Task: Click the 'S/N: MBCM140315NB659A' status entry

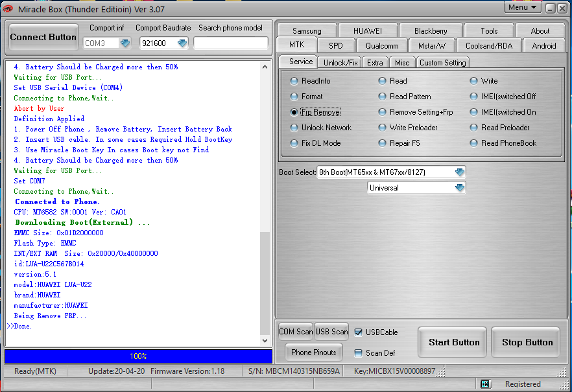Action: [x=294, y=371]
